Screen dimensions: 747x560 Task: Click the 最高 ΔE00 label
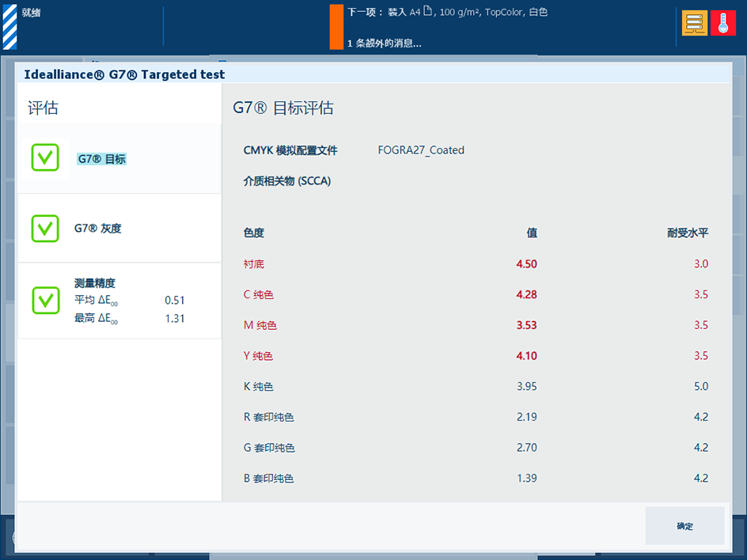point(96,319)
